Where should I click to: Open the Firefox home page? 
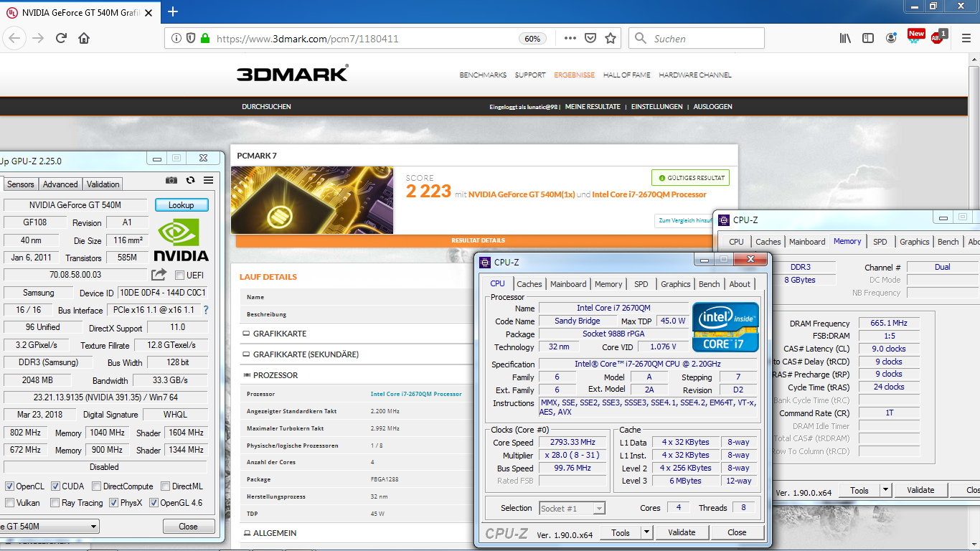click(84, 39)
